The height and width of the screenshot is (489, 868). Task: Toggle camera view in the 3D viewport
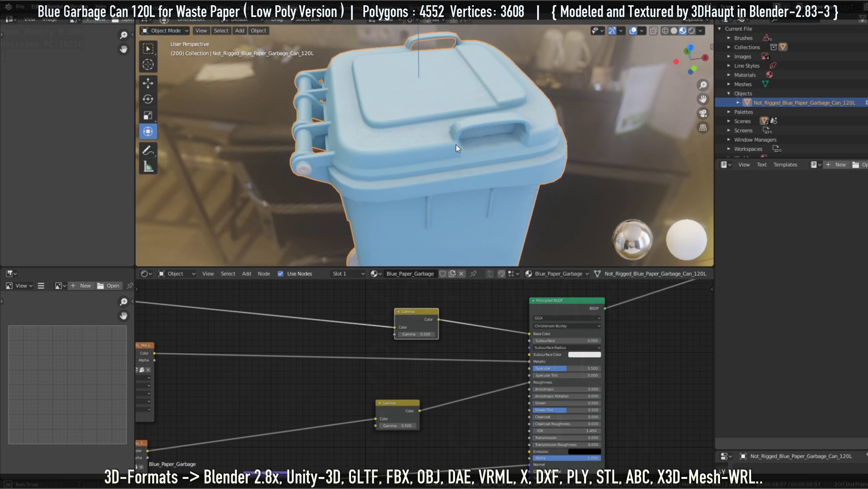703,113
